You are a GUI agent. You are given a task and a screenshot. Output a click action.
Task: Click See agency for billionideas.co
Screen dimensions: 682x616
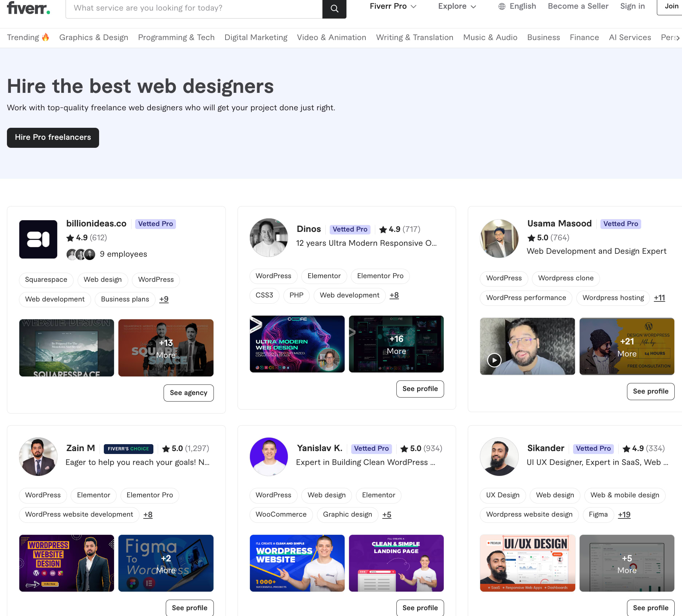point(188,393)
